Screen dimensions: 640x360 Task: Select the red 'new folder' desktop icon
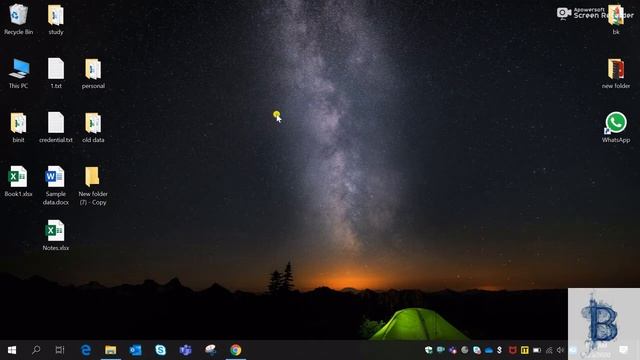(616, 73)
